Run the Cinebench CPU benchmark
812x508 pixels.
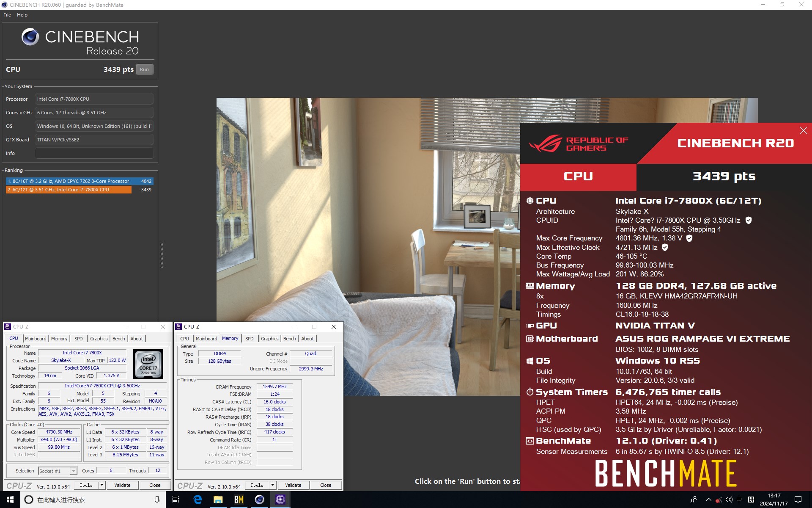point(145,69)
